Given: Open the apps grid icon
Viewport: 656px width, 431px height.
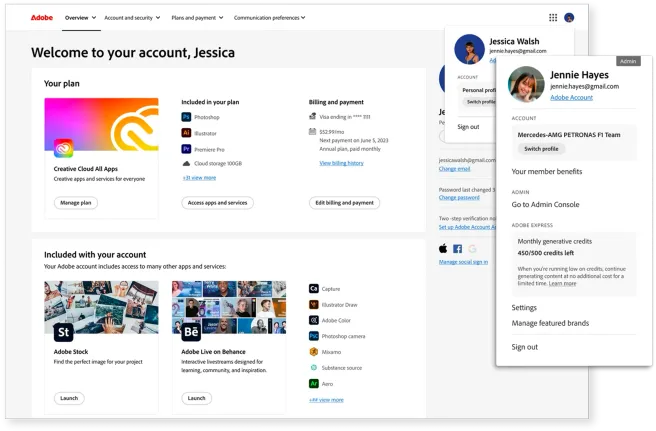Looking at the screenshot, I should (x=553, y=18).
